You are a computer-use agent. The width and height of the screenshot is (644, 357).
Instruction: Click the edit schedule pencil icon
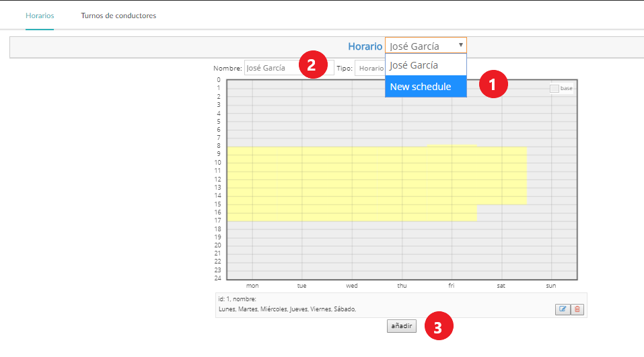(x=563, y=309)
